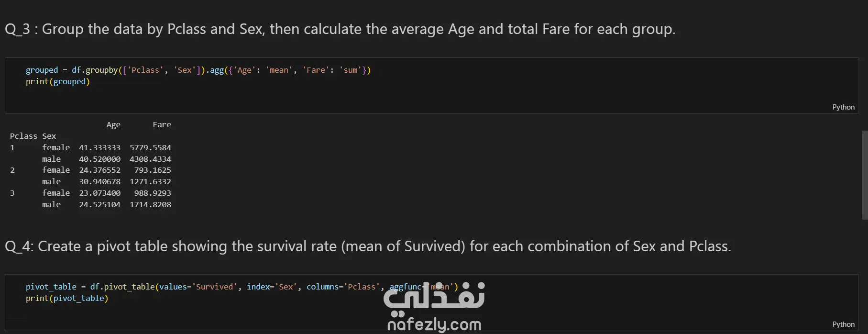Click the Python language label of the pivot_table cell
868x334 pixels.
(843, 324)
